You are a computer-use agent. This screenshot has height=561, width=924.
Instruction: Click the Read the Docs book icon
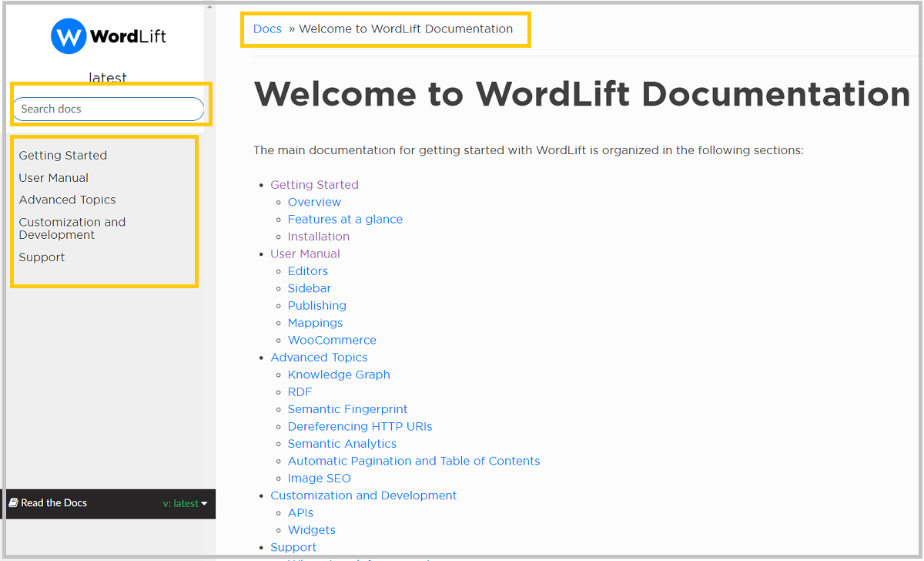[13, 503]
